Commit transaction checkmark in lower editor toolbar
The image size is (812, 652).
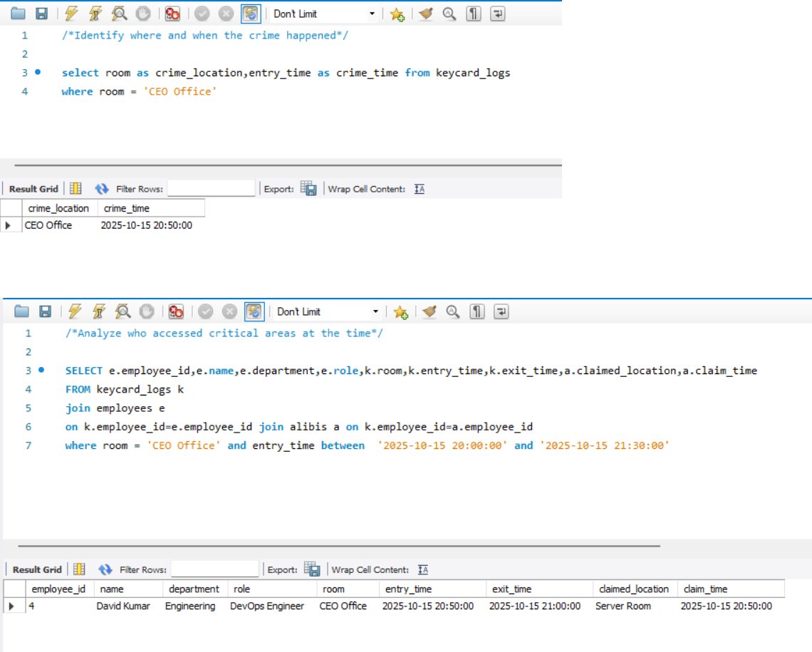tap(206, 311)
